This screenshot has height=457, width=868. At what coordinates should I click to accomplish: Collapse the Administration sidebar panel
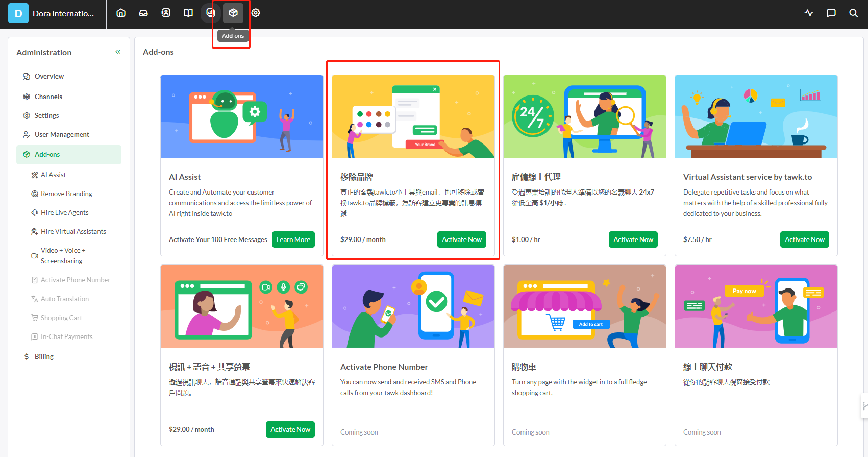(118, 52)
